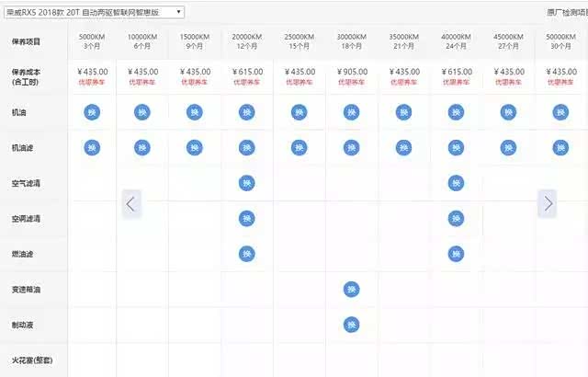588x377 pixels.
Task: Click the 机油滤 replace icon at 40000KM
Action: (456, 147)
